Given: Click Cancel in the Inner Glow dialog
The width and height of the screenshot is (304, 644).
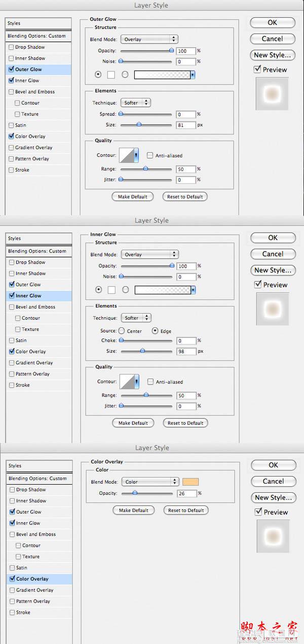Looking at the screenshot, I should (273, 254).
